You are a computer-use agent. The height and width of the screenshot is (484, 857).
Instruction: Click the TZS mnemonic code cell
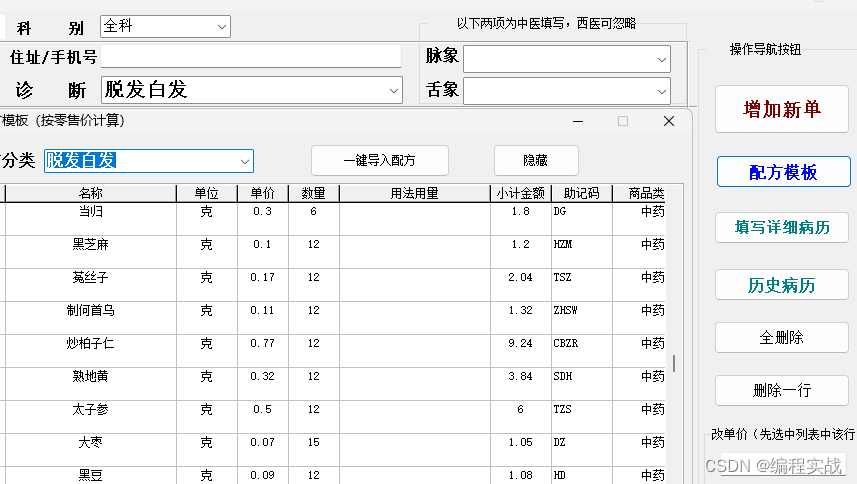point(582,417)
